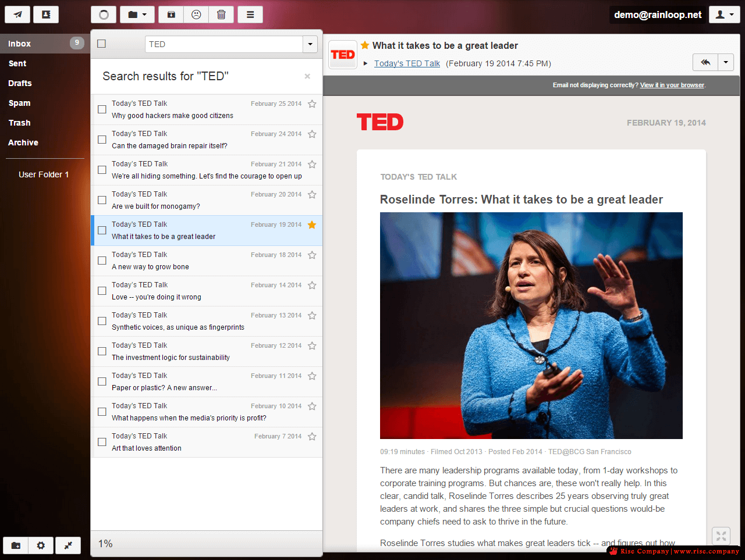The width and height of the screenshot is (745, 560).
Task: Clear search results with the X icon
Action: [307, 76]
